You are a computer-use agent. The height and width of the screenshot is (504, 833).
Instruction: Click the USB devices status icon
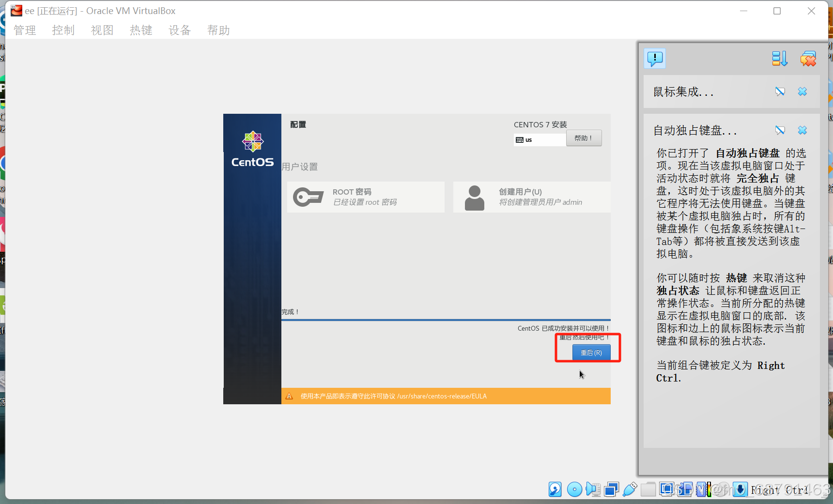point(630,489)
